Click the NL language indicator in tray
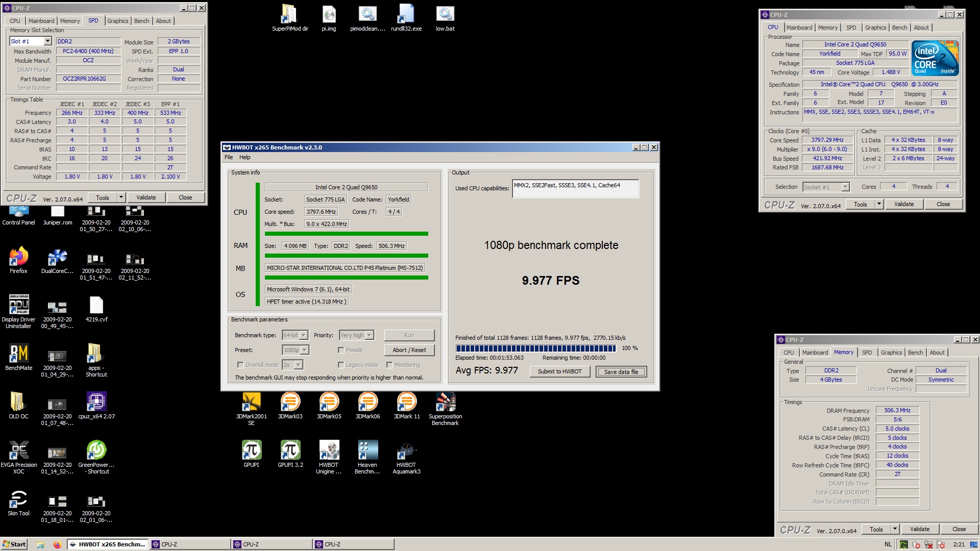Image resolution: width=980 pixels, height=551 pixels. pos(888,544)
